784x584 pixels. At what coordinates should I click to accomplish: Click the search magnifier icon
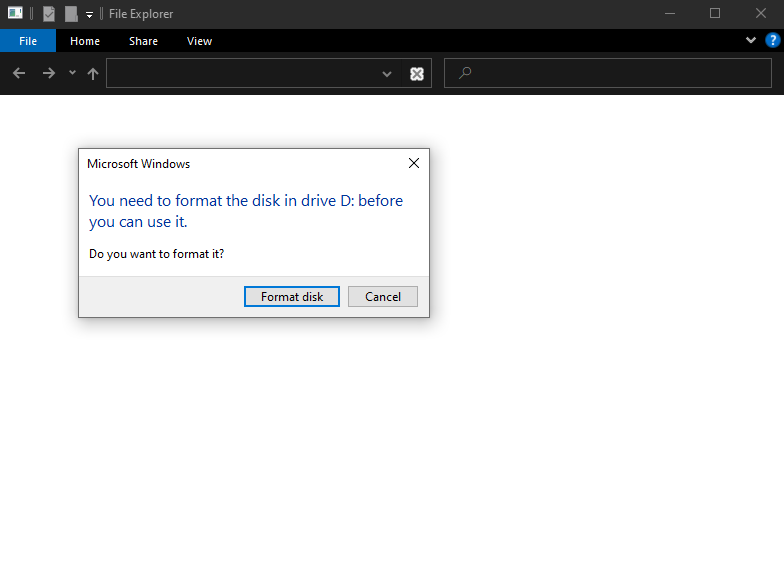coord(465,73)
